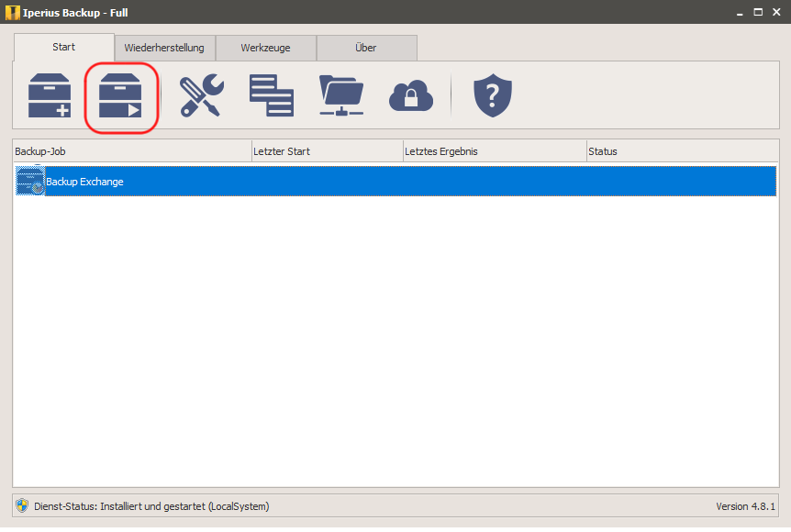The image size is (791, 532).
Task: Click the Iperius Backup title bar logo
Action: point(12,12)
